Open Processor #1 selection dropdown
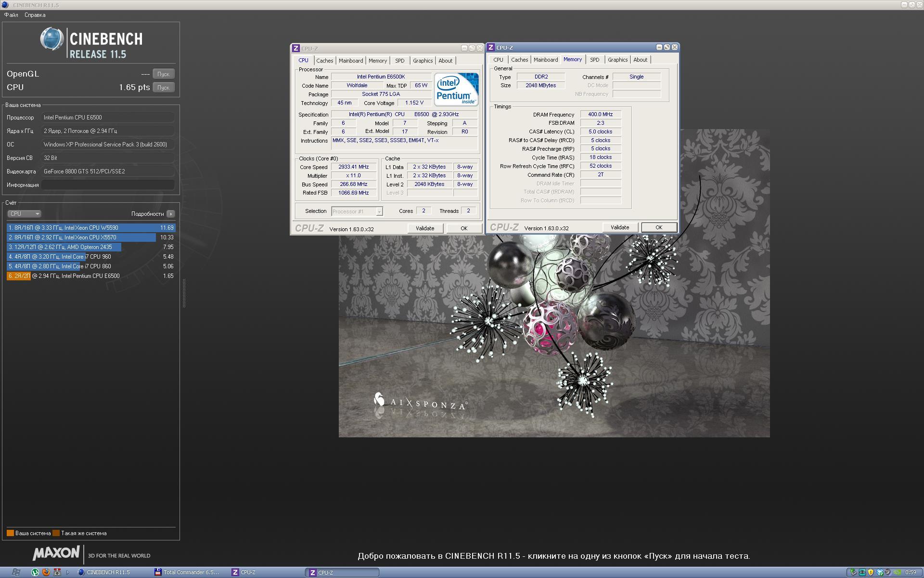Screen dimensions: 924x578 [x=357, y=211]
